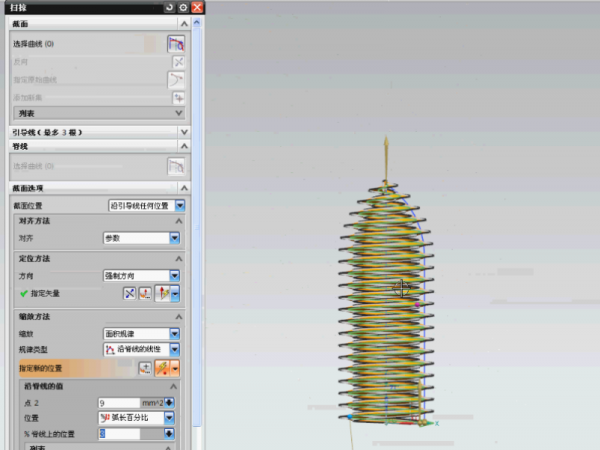Click the % 脊线上的位置 input field
600x450 pixels.
pos(128,434)
